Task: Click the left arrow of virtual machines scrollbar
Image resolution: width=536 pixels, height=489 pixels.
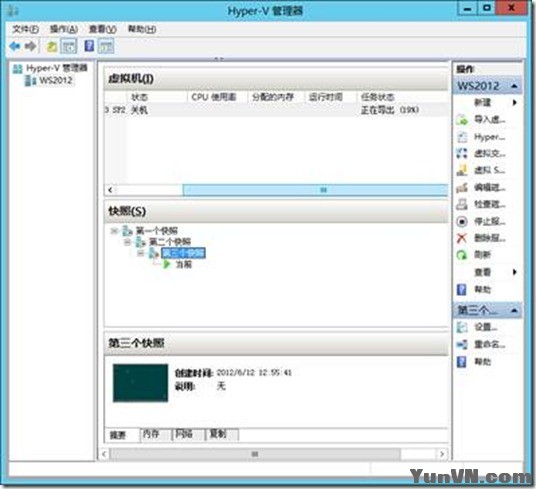Action: 110,190
